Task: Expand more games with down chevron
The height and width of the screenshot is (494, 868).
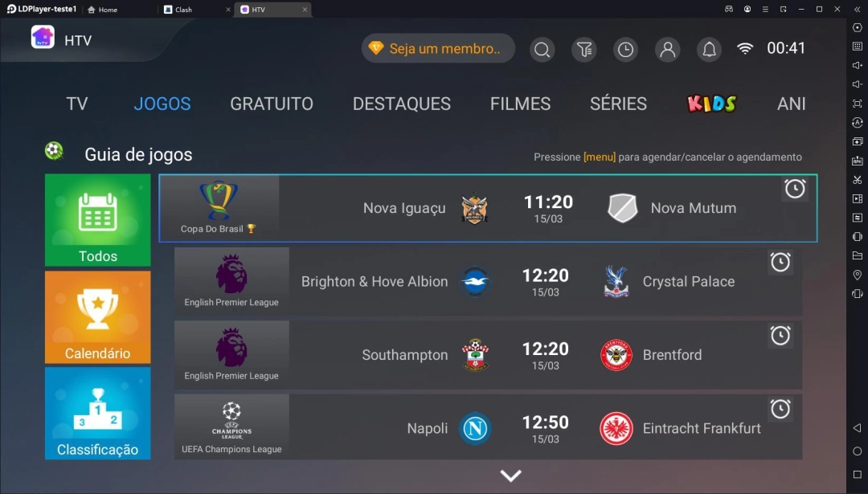Action: tap(510, 476)
